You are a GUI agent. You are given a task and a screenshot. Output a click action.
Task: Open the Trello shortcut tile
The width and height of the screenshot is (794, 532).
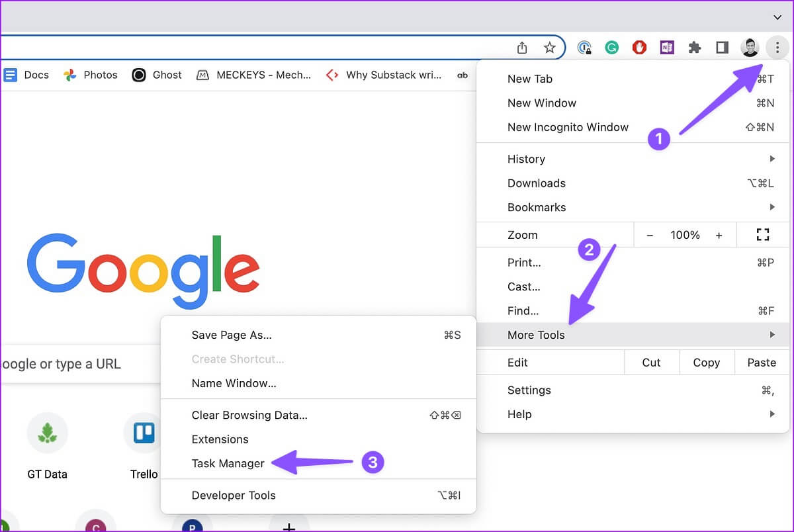coord(144,447)
